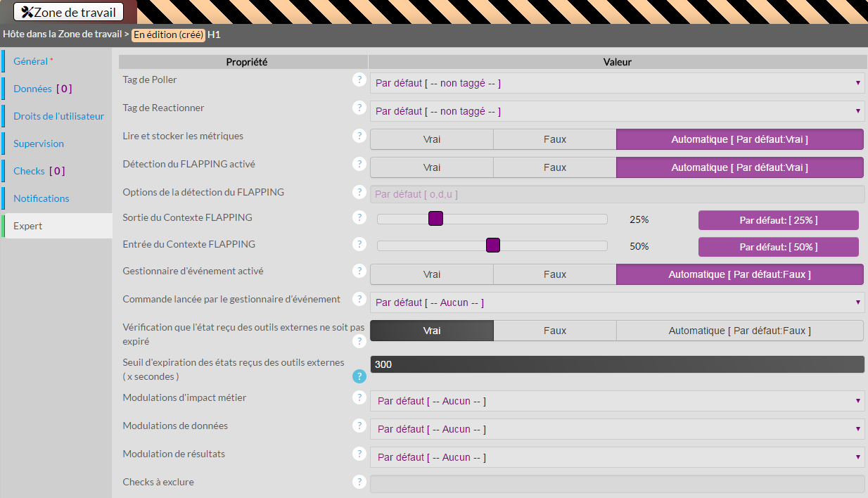Open the Notifications tab
Viewport: 868px width, 498px height.
[42, 198]
